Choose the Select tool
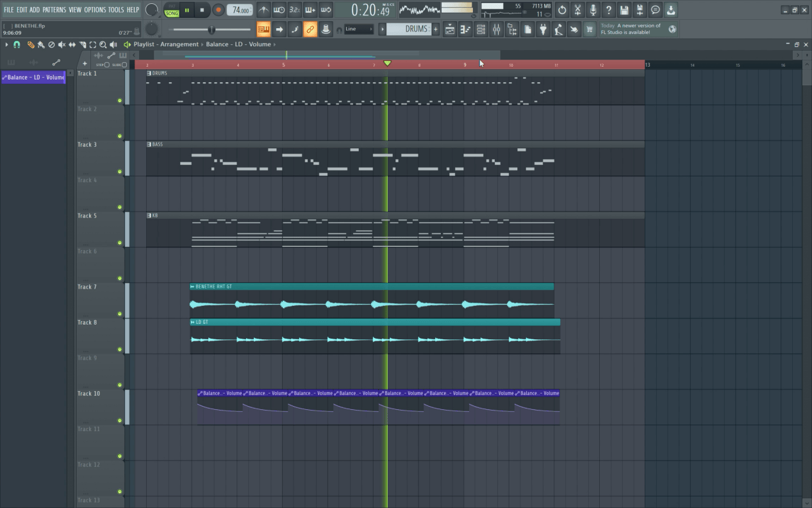This screenshot has width=812, height=508. (93, 44)
